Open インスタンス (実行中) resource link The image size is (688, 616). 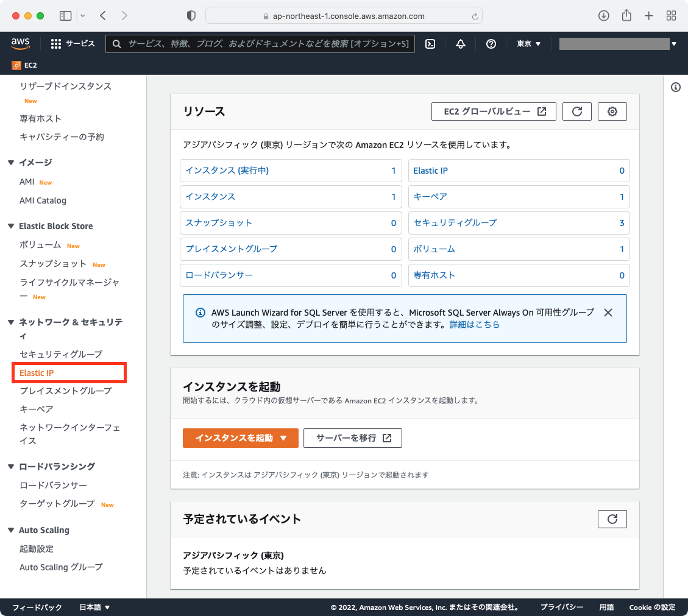(227, 171)
